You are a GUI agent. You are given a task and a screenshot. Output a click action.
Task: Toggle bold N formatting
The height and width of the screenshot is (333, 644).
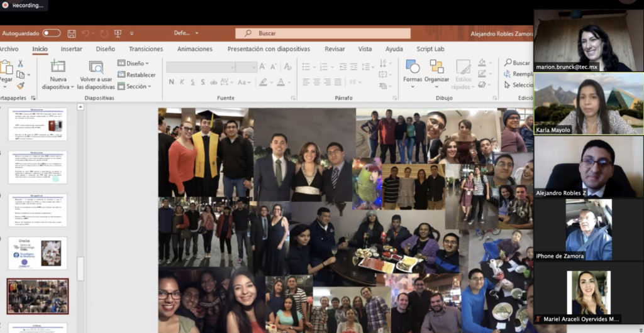(x=171, y=82)
